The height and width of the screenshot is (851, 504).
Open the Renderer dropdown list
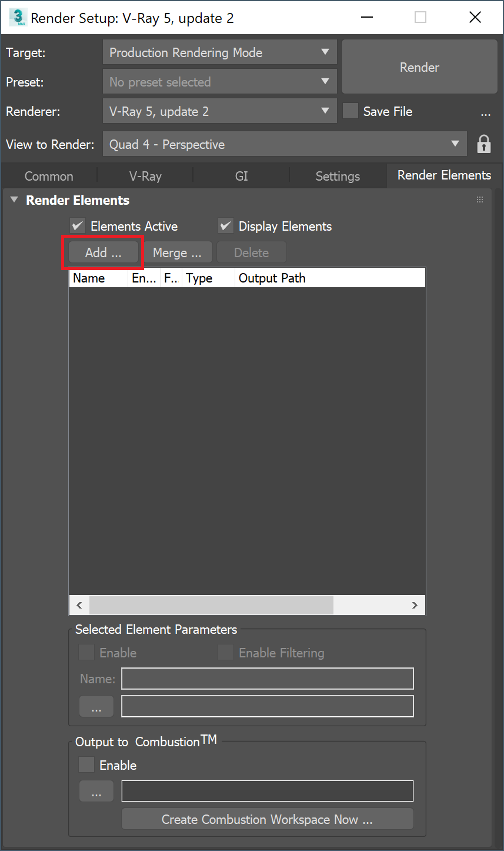pos(219,111)
